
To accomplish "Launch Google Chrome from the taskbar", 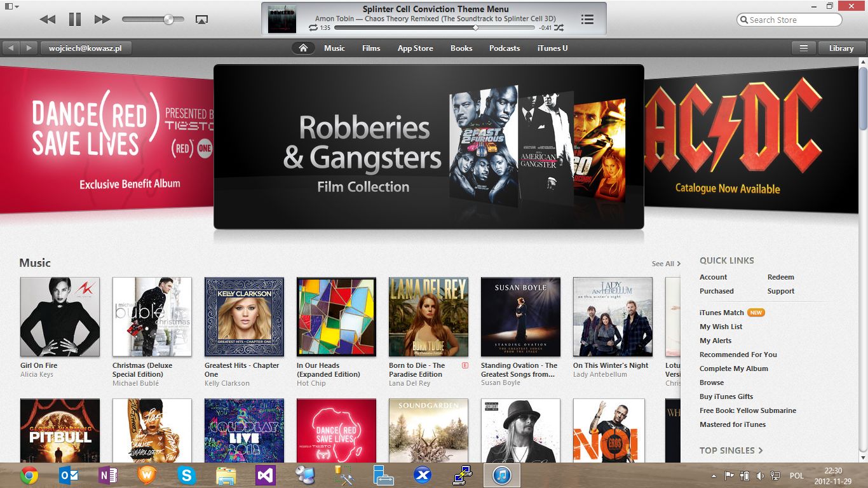I will pos(29,475).
